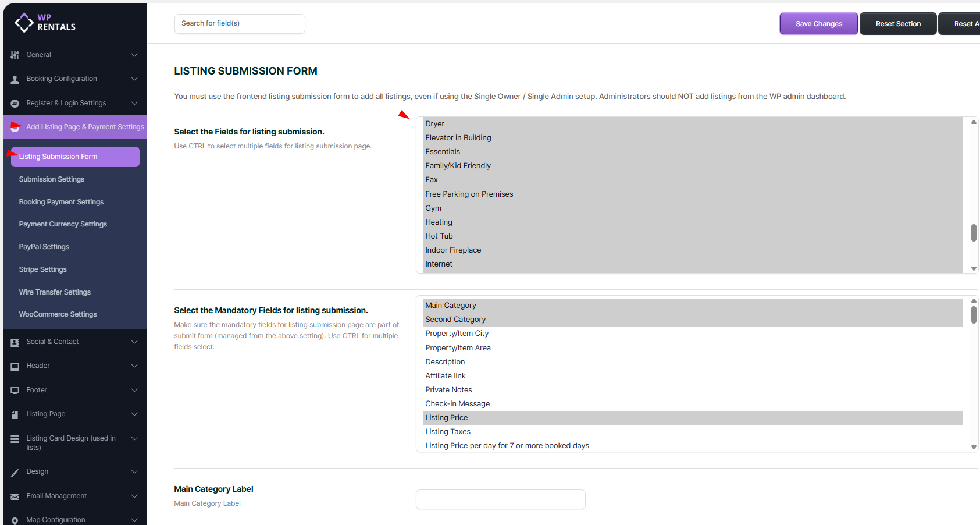The height and width of the screenshot is (525, 980).
Task: Click the WP Rentals logo
Action: 45,23
